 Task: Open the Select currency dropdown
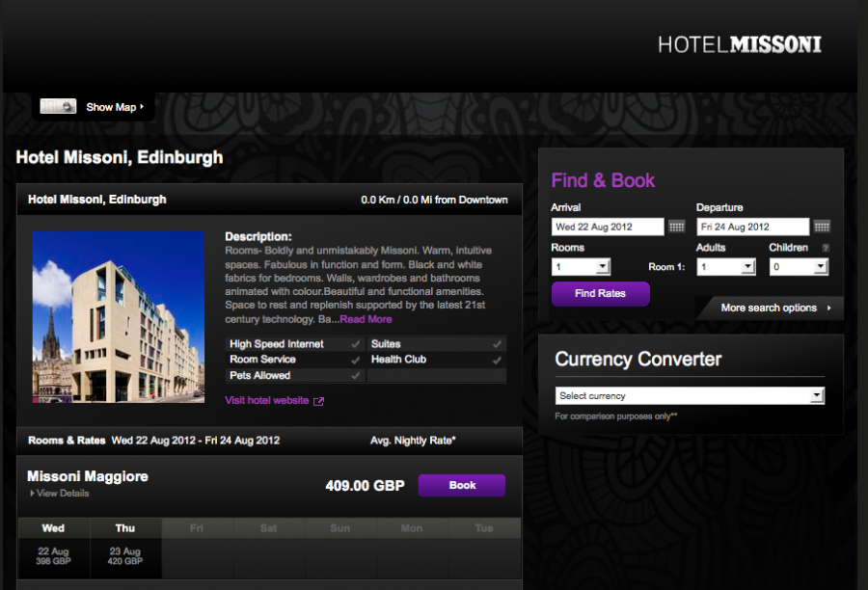[x=690, y=395]
